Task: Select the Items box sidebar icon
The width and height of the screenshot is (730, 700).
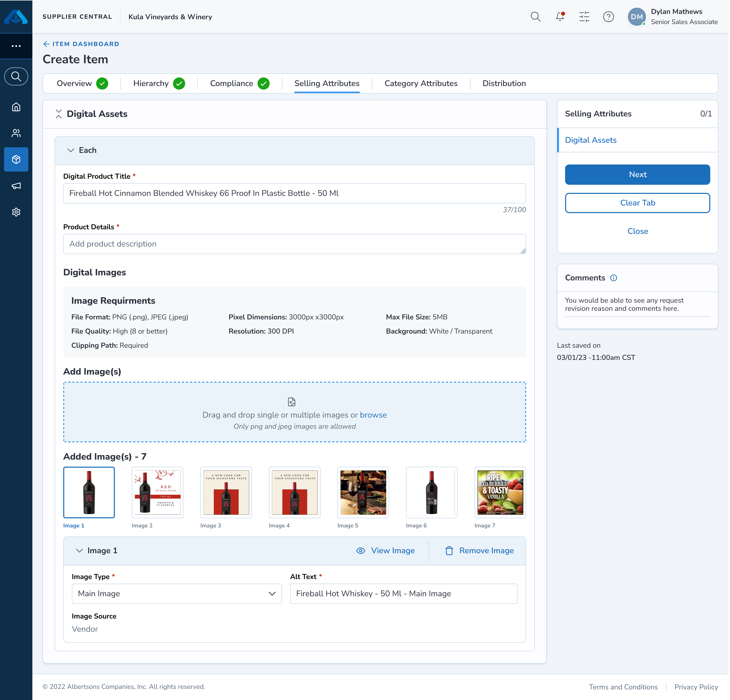Action: [16, 159]
